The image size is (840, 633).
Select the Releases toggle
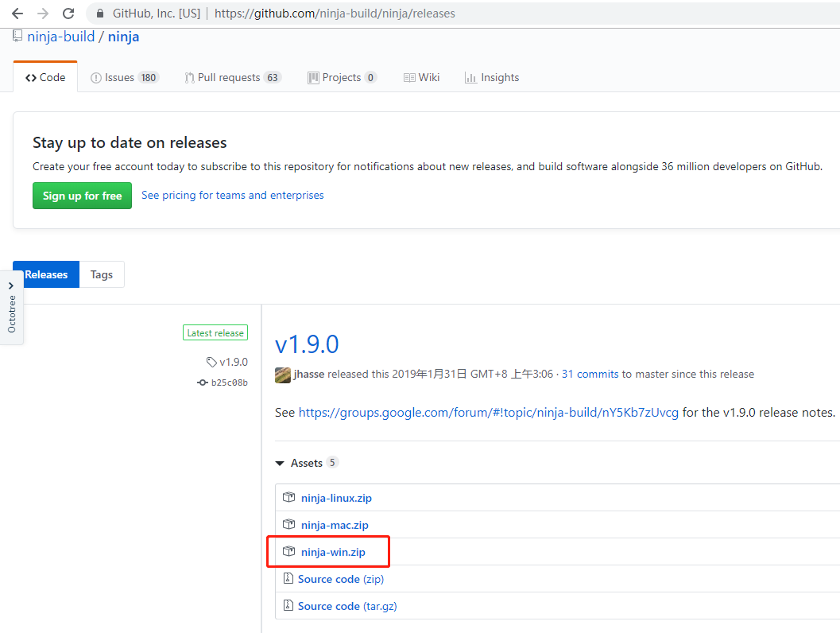[x=45, y=274]
